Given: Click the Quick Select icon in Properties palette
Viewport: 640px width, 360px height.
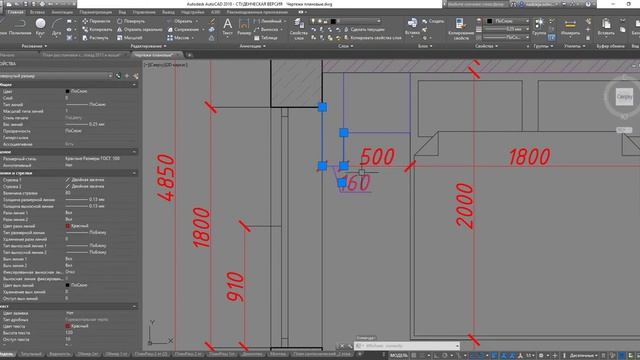Looking at the screenshot, I should [136, 76].
